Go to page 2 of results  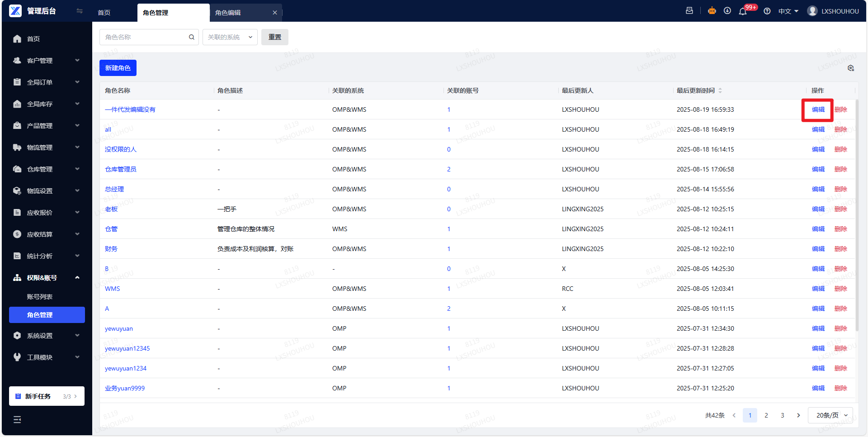coord(766,415)
